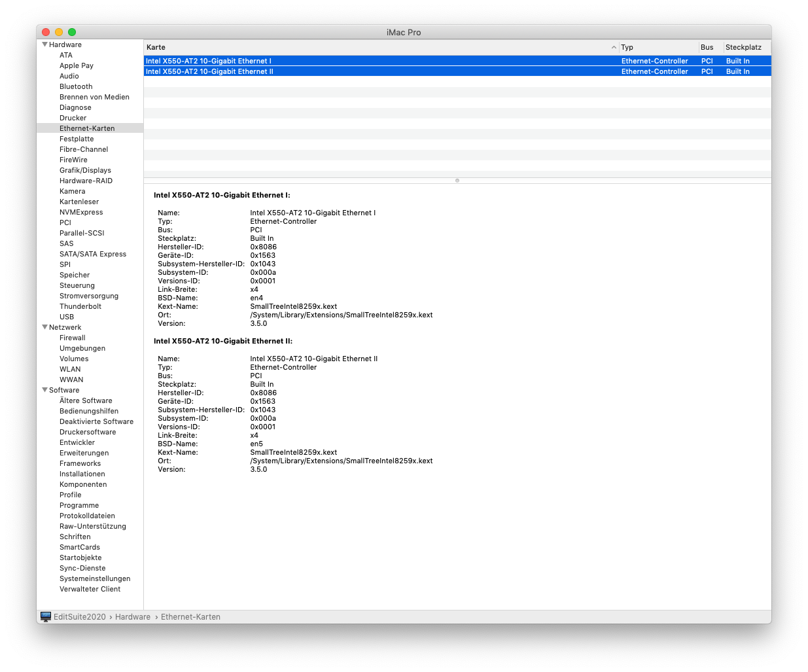Select Kartenleser in the sidebar
Viewport: 808px width, 672px height.
pos(79,202)
